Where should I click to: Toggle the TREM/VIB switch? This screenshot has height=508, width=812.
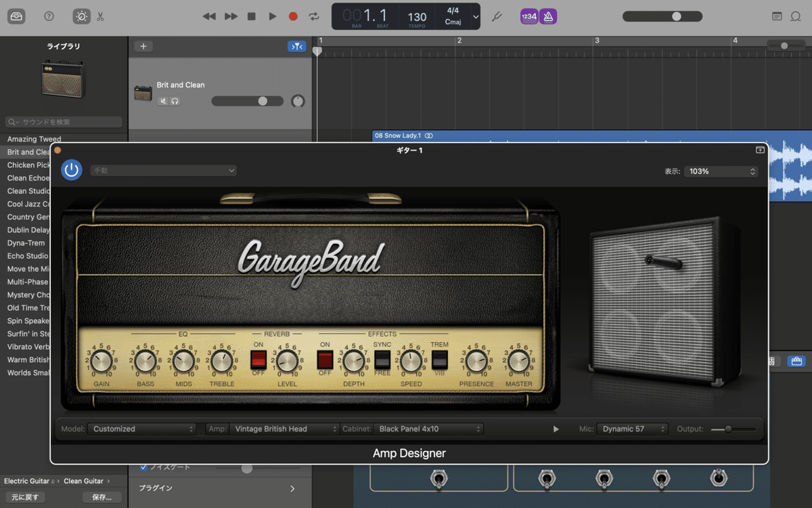click(440, 360)
